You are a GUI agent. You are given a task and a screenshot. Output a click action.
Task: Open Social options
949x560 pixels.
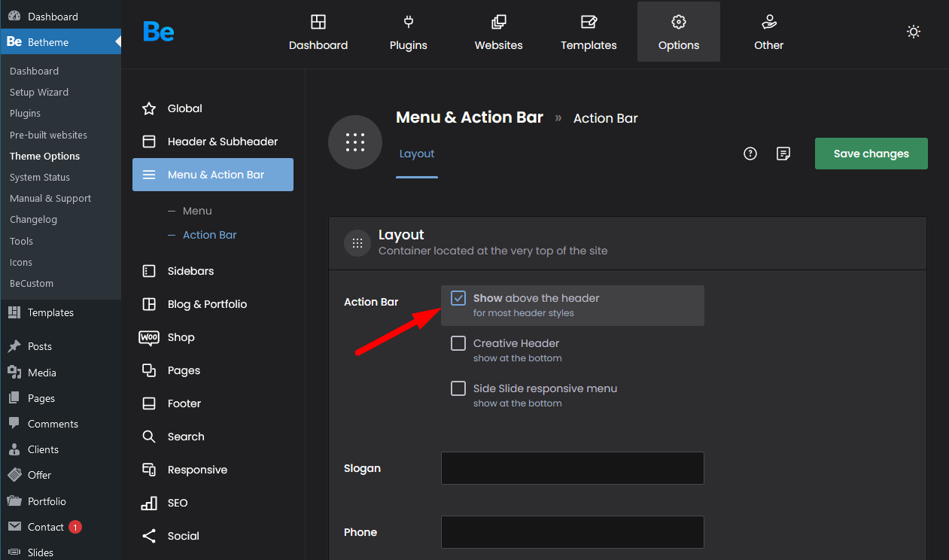pos(213,536)
